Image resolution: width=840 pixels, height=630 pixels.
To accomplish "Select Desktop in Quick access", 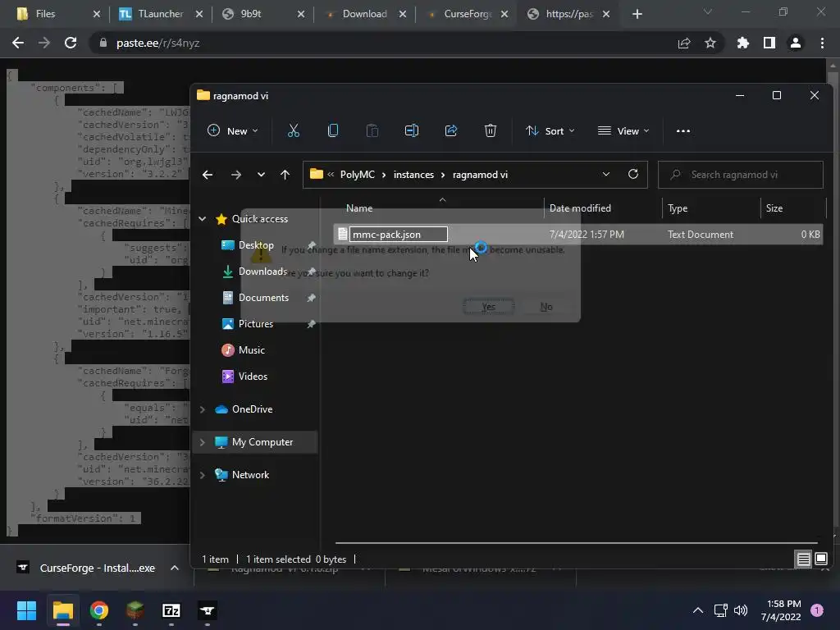I will (256, 244).
